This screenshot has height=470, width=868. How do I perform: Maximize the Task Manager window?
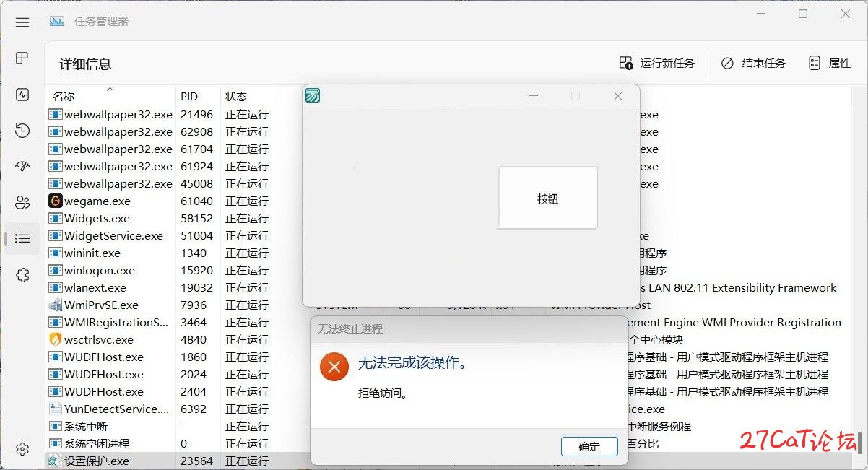pos(803,14)
